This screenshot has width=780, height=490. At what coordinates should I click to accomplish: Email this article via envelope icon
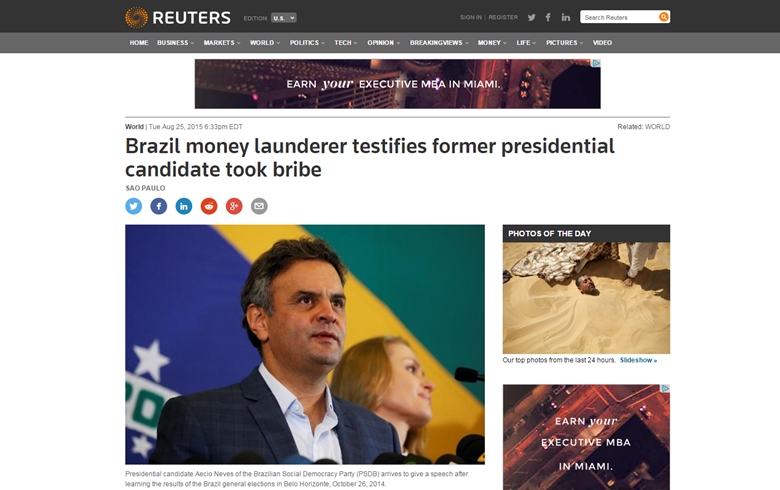[x=259, y=206]
